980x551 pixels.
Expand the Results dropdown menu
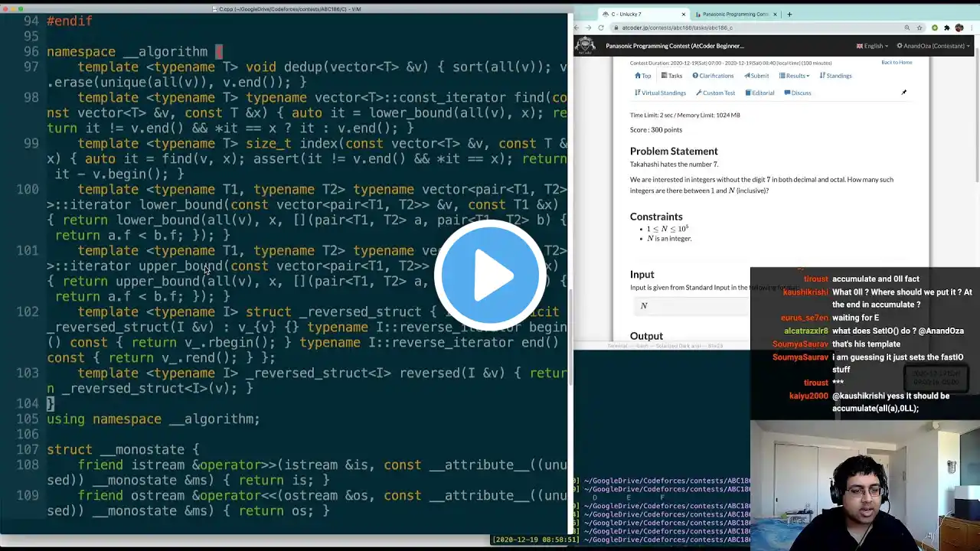tap(794, 76)
